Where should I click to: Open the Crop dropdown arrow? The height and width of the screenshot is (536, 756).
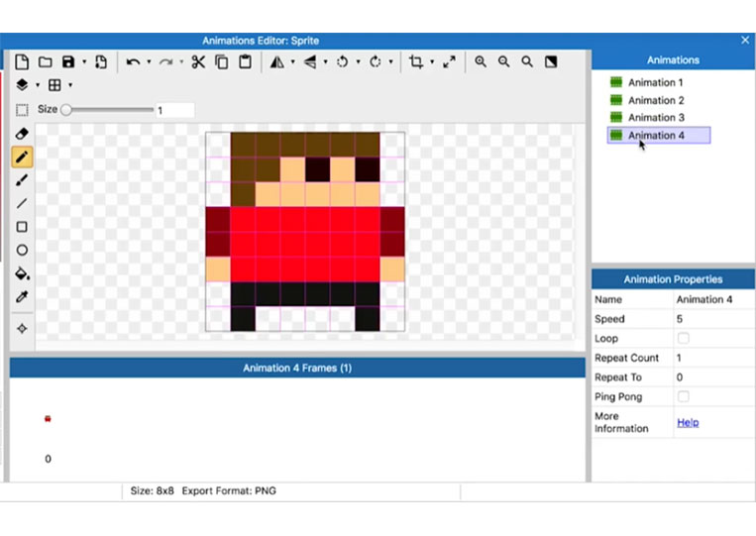coord(432,62)
